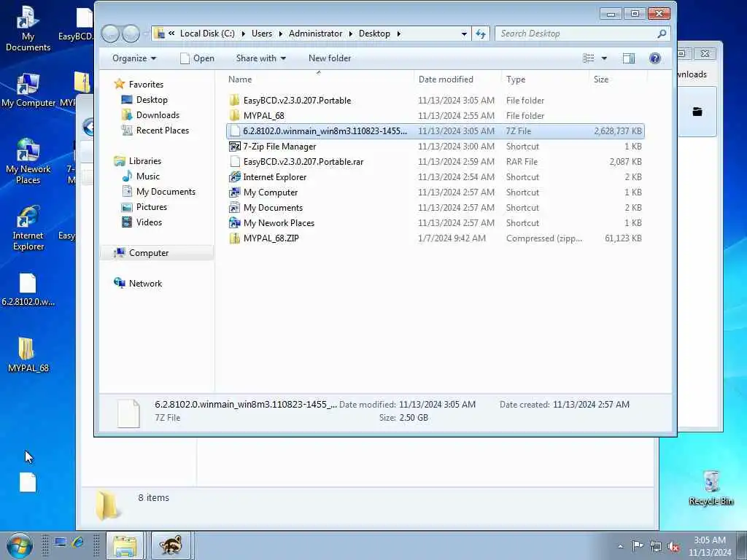
Task: Click the Back navigation arrow button
Action: click(111, 34)
